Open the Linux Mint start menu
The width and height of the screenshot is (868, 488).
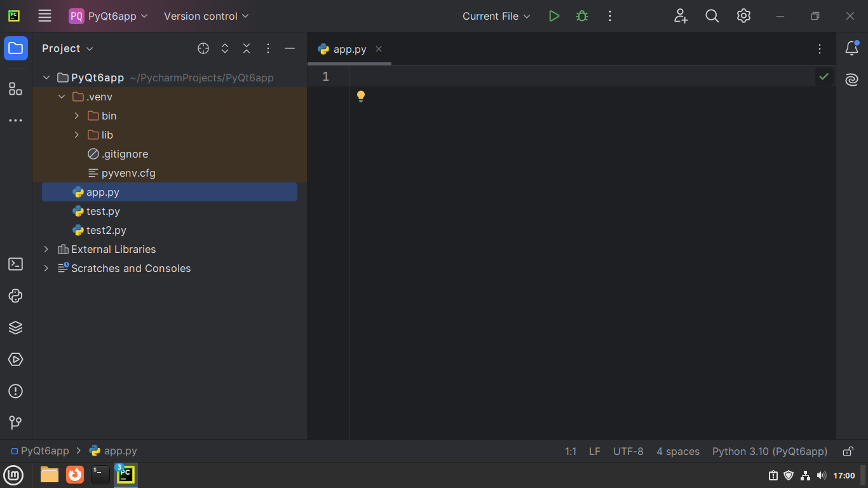point(13,475)
